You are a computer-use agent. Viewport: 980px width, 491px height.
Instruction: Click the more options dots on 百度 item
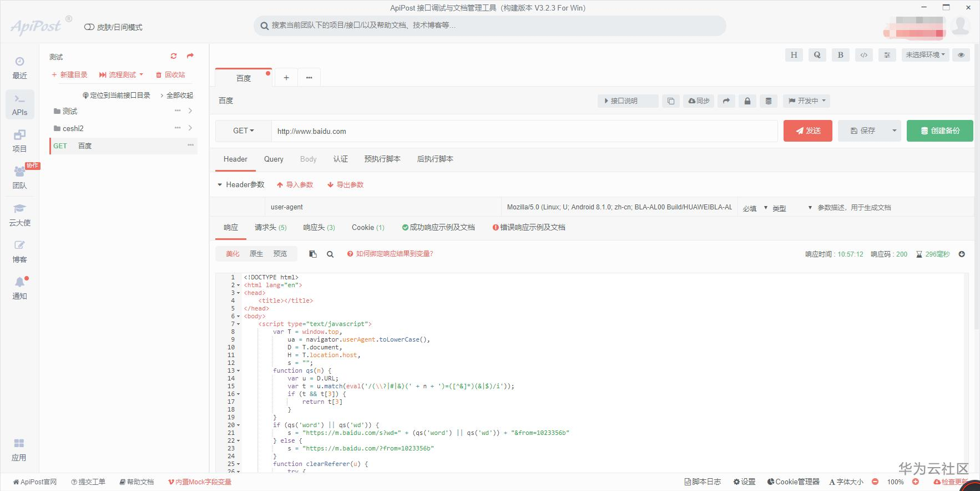pos(190,146)
